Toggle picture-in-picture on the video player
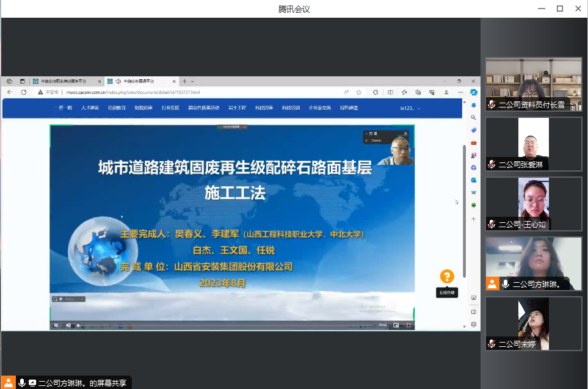The image size is (588, 389). coord(396,325)
